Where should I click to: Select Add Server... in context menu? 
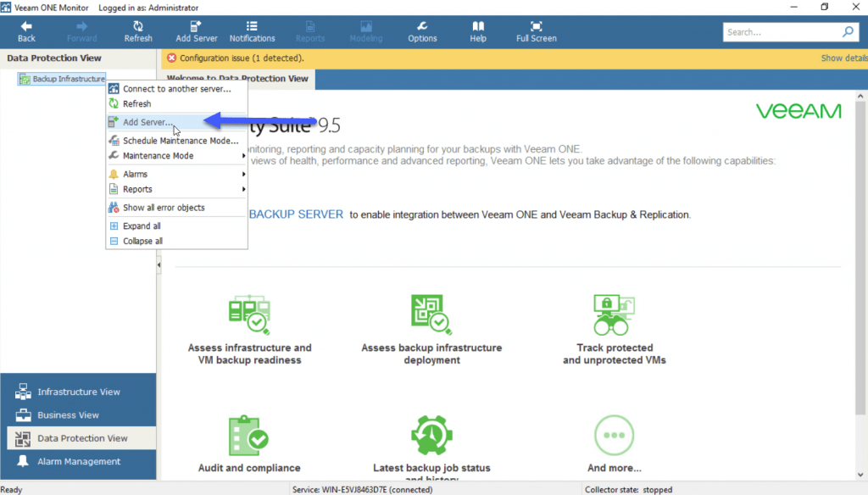coord(147,122)
